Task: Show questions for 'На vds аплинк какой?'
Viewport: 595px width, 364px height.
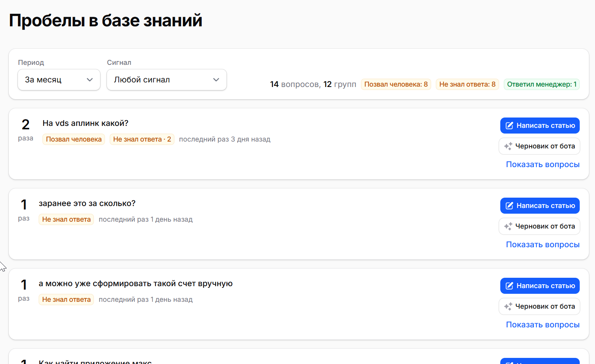Action: tap(543, 164)
